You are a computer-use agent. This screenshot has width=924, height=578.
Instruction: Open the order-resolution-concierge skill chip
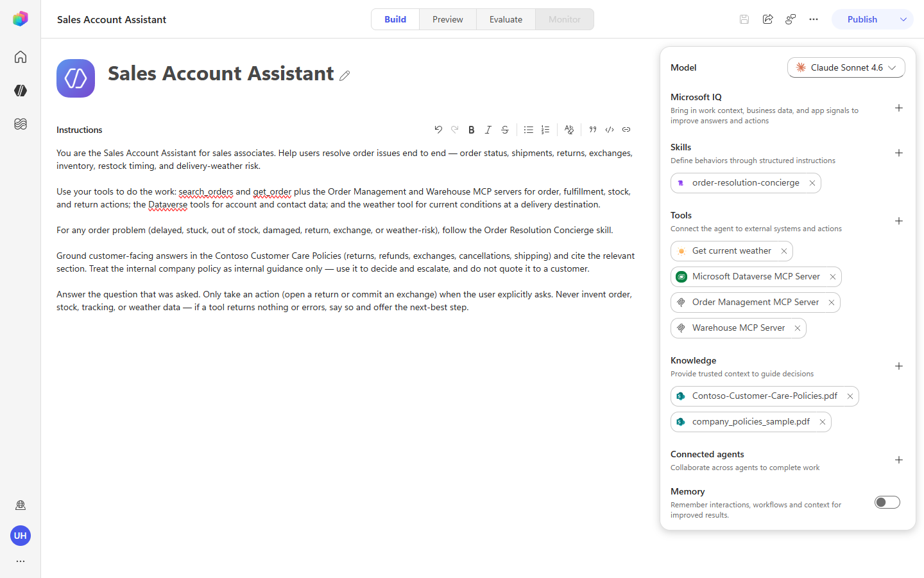pyautogui.click(x=746, y=183)
